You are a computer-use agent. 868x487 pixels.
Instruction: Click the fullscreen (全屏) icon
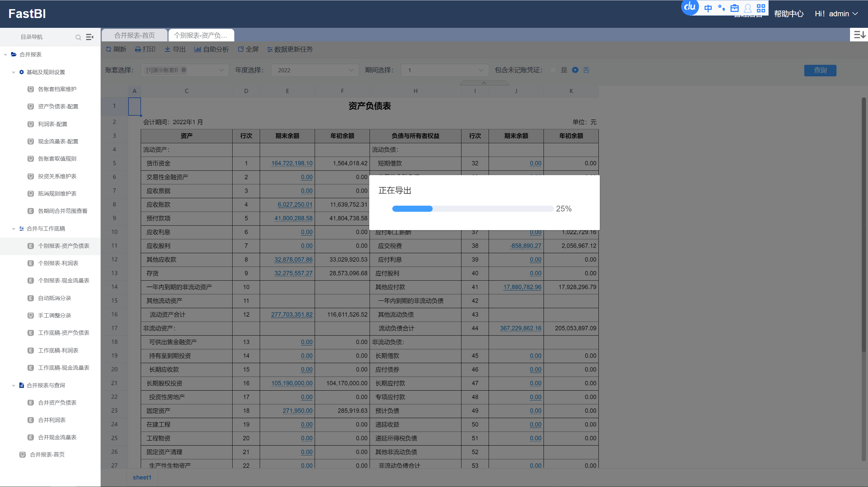tap(241, 49)
